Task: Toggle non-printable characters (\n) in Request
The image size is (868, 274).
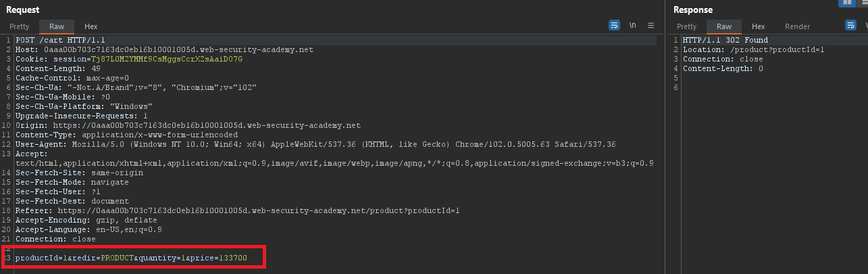Action: tap(633, 26)
